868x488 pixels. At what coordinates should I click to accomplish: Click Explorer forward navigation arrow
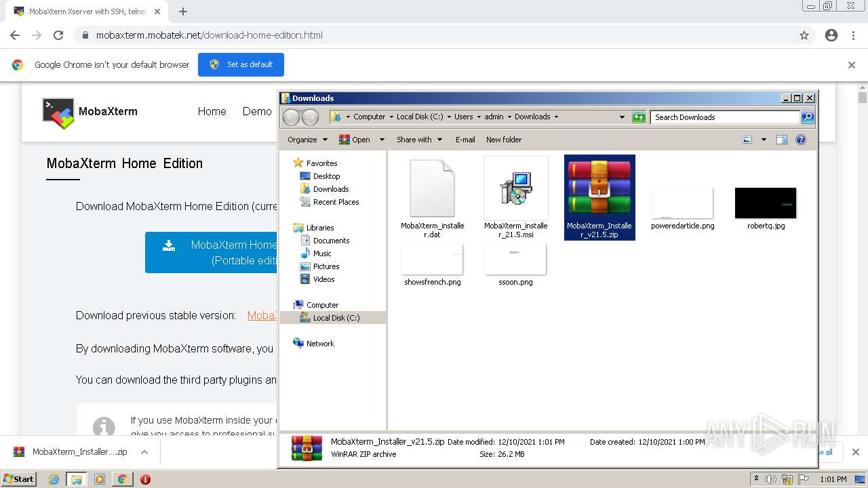coord(310,117)
